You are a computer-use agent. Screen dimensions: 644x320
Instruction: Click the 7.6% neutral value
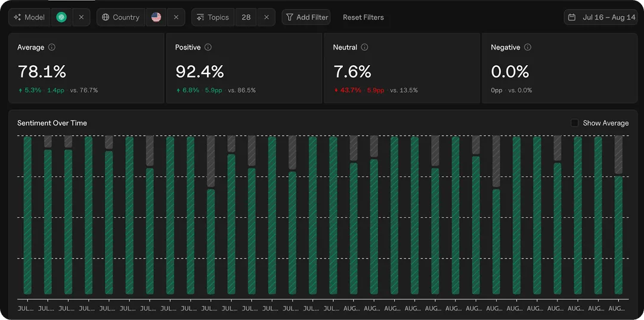pos(352,72)
